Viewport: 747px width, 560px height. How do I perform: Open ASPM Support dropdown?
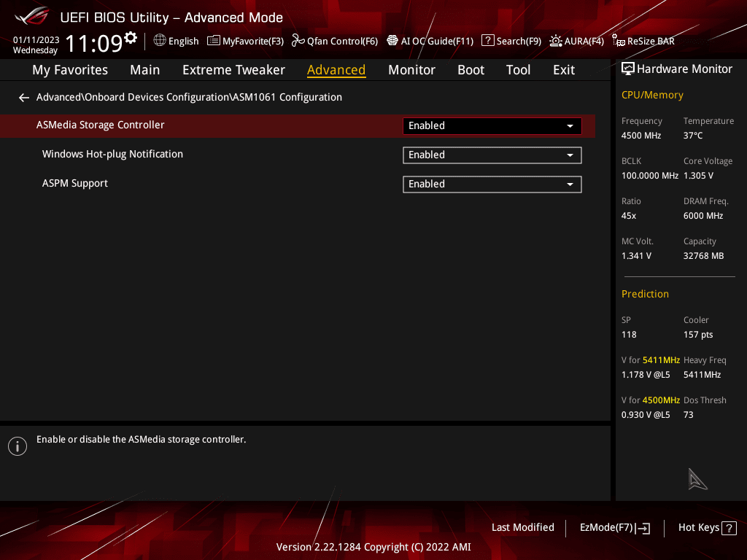(x=492, y=184)
